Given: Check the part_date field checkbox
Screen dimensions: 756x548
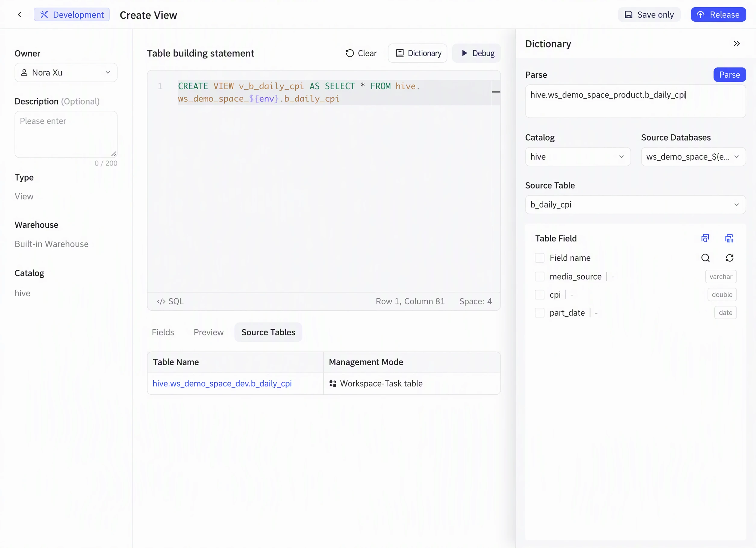Looking at the screenshot, I should 540,313.
